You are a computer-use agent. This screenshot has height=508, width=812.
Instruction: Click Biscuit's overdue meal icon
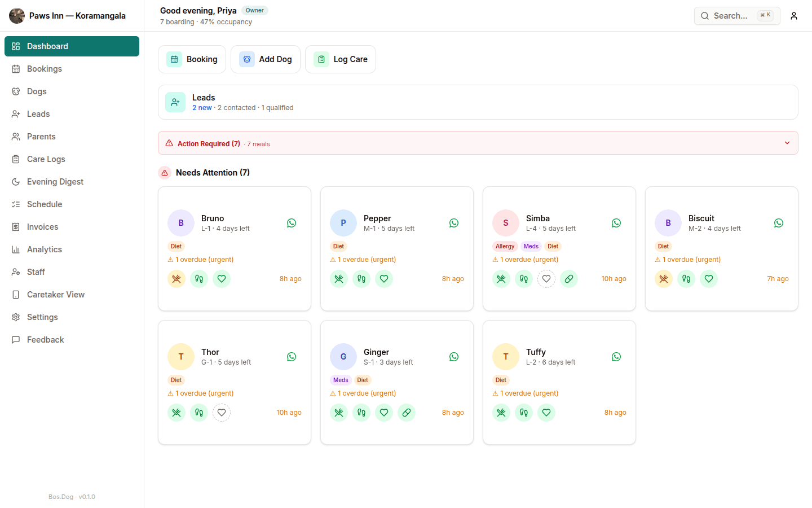click(x=664, y=279)
